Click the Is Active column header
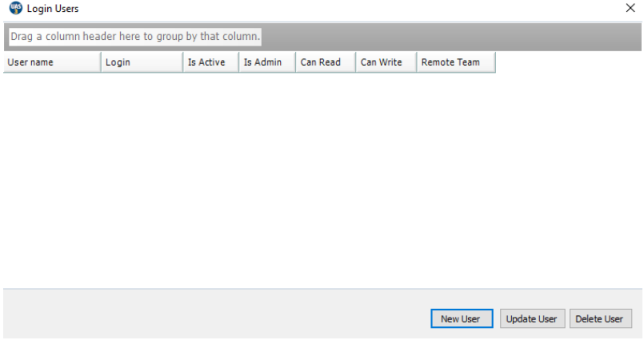 tap(208, 62)
